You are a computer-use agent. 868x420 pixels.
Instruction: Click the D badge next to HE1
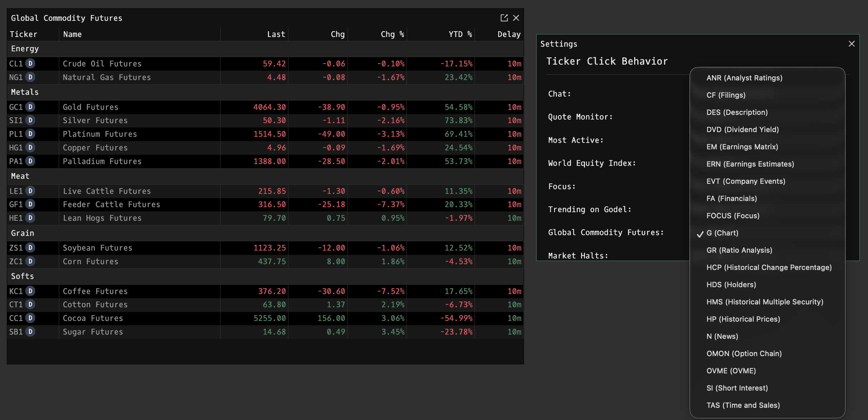30,218
